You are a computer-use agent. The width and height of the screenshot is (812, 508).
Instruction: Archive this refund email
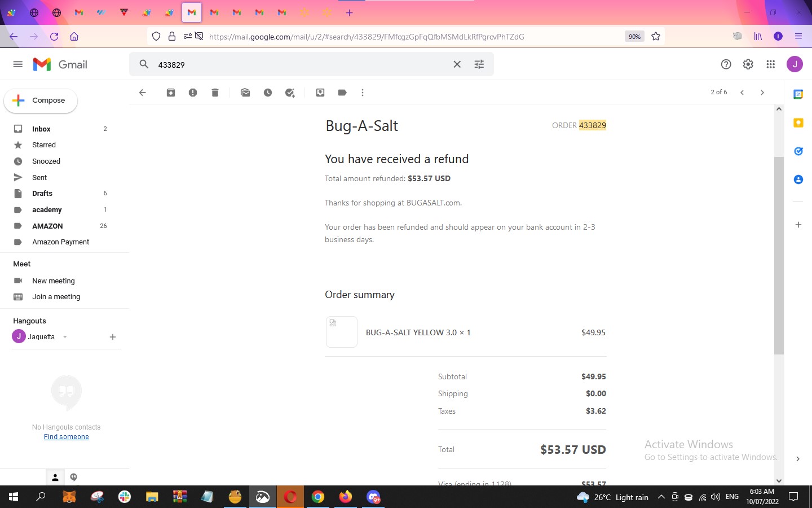(x=171, y=93)
